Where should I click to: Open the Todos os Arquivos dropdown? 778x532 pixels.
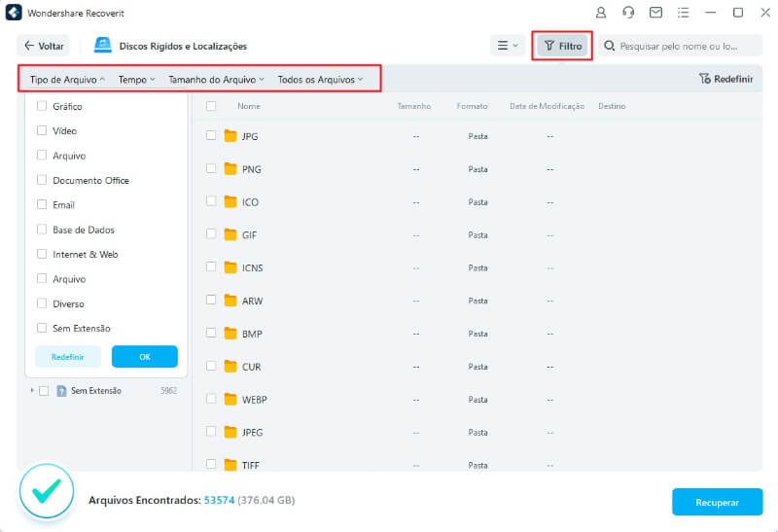tap(320, 80)
